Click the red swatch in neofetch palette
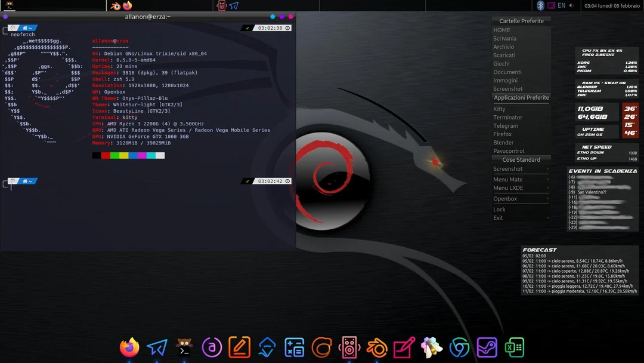The image size is (644, 363). point(105,155)
